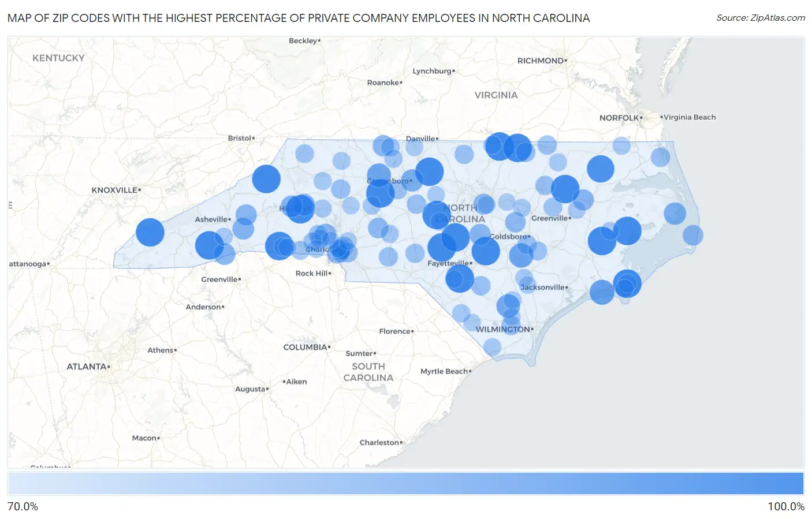812x519 pixels.
Task: Click the NORFOLK city label
Action: coord(620,118)
